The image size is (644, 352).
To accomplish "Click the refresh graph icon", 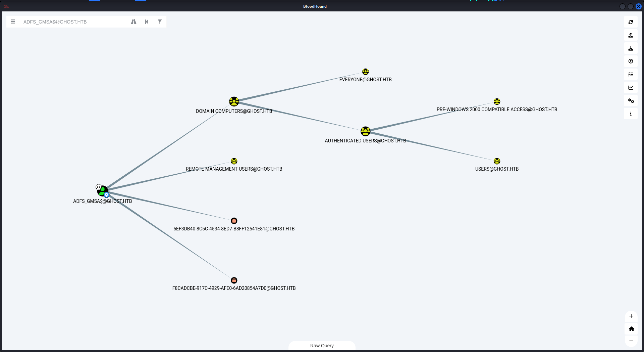I will click(631, 22).
